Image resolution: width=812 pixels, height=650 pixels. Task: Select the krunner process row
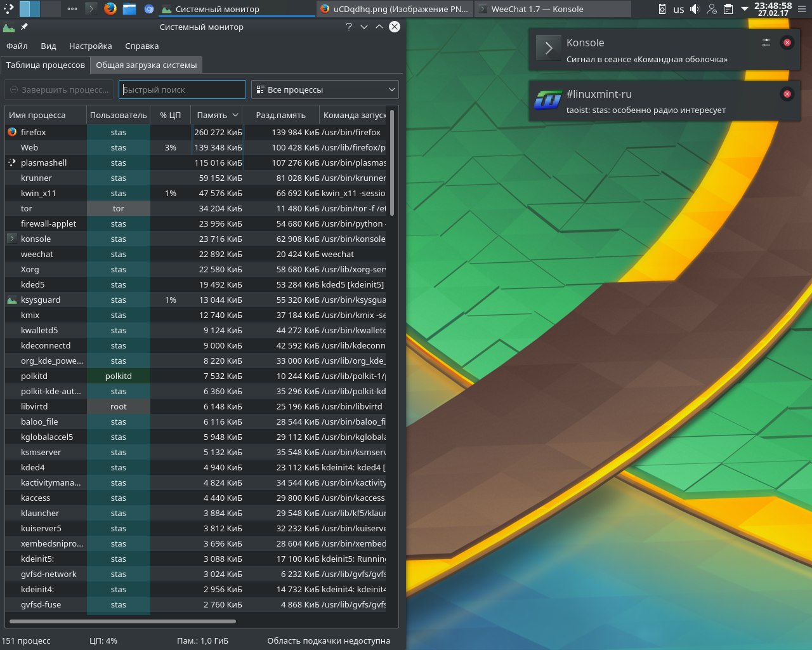(x=196, y=178)
